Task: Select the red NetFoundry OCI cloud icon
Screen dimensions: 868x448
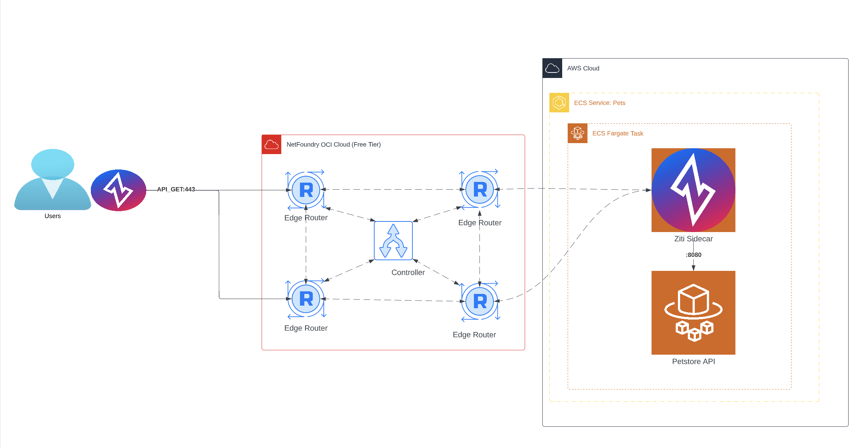Action: 271,144
